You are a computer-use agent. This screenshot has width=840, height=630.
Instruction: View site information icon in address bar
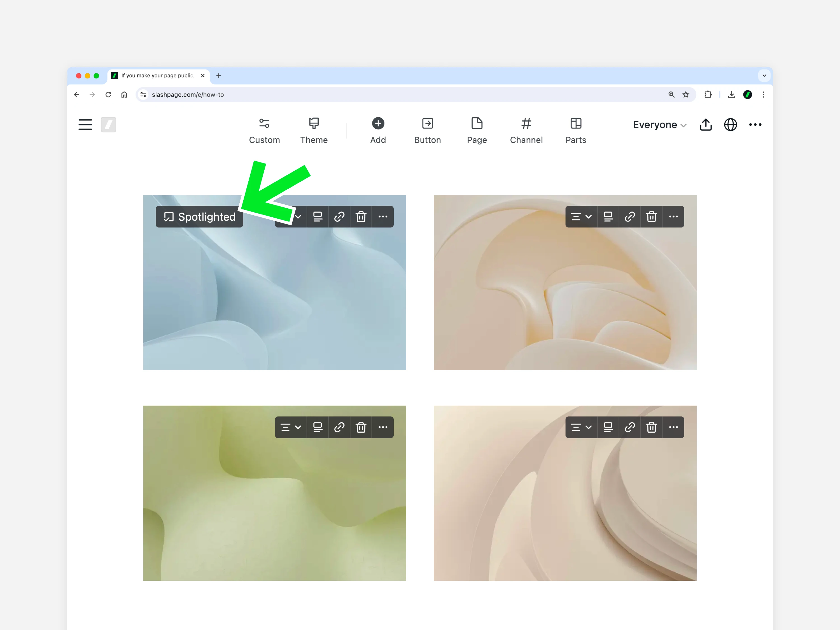point(143,95)
